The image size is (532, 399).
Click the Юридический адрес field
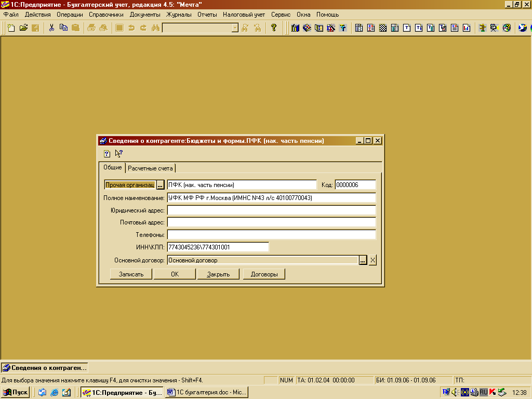(x=271, y=210)
